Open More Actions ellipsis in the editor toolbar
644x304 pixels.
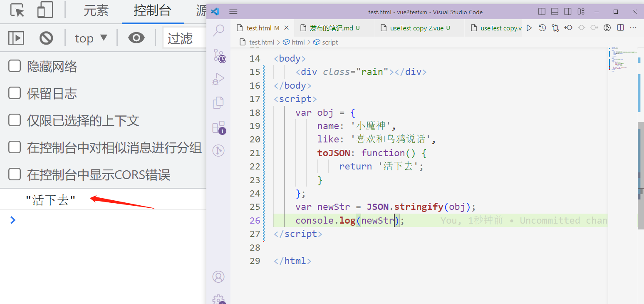pos(633,28)
